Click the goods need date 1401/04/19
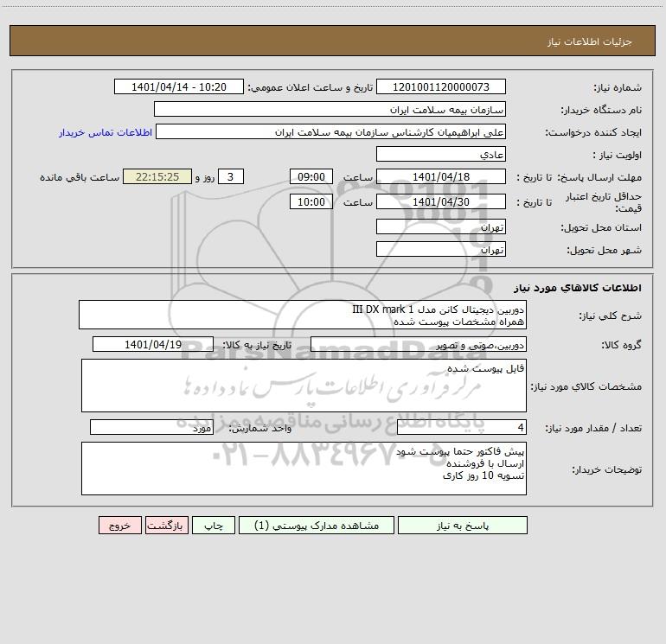Image resolution: width=666 pixels, height=644 pixels. 153,344
